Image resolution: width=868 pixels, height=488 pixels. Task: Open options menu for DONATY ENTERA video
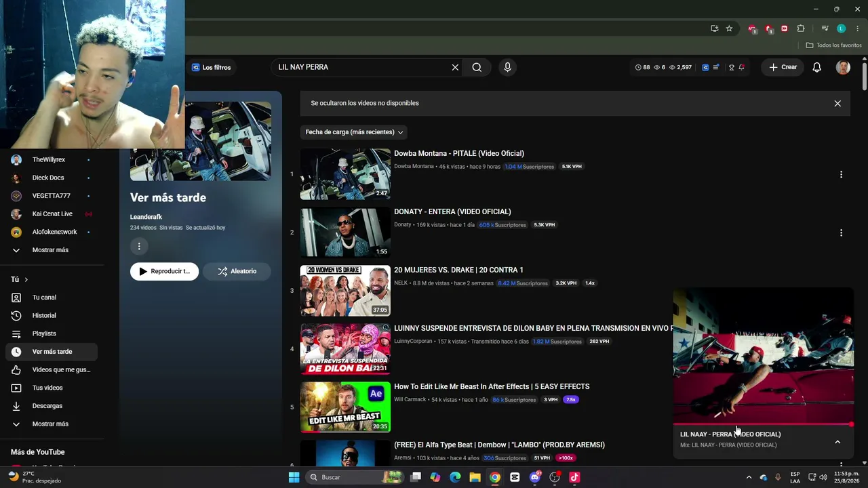point(841,232)
